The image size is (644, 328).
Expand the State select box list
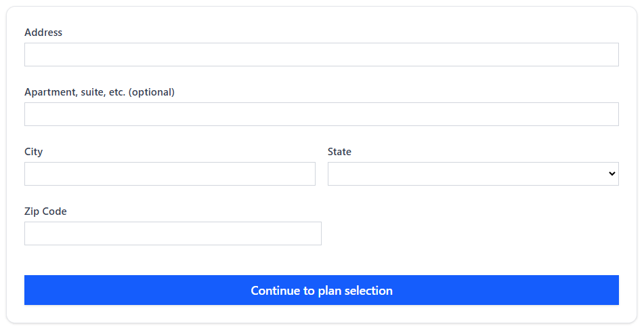click(x=473, y=174)
